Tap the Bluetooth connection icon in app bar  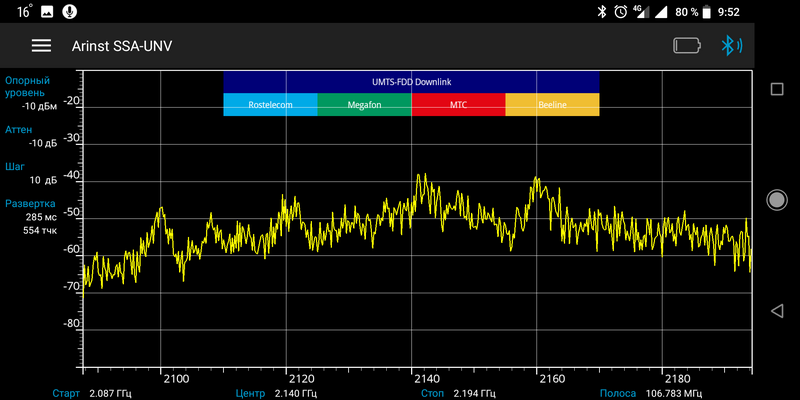732,46
